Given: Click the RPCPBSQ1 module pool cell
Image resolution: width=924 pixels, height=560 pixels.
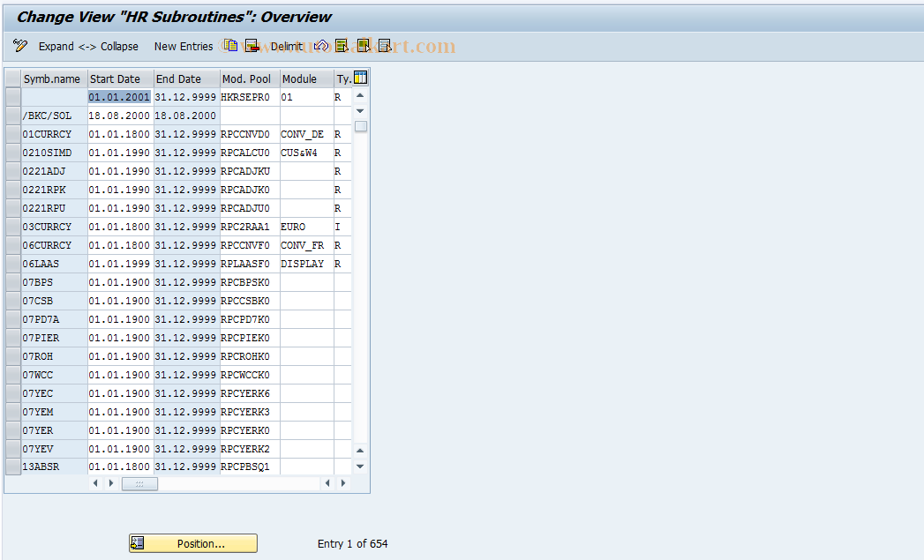Looking at the screenshot, I should pos(249,467).
